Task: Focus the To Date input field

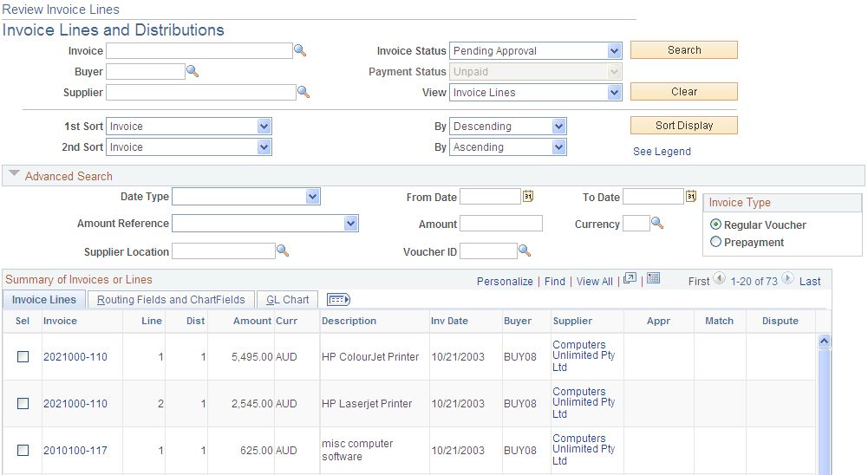Action: coord(653,197)
